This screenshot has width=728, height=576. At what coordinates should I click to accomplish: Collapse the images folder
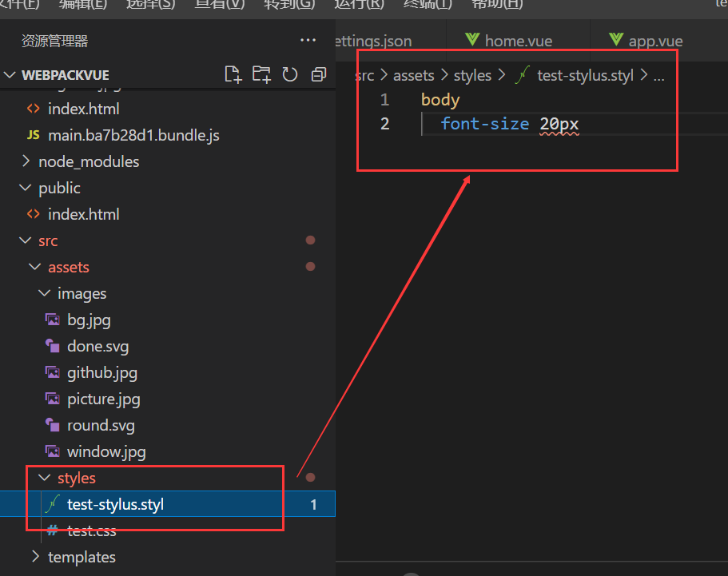coord(44,293)
